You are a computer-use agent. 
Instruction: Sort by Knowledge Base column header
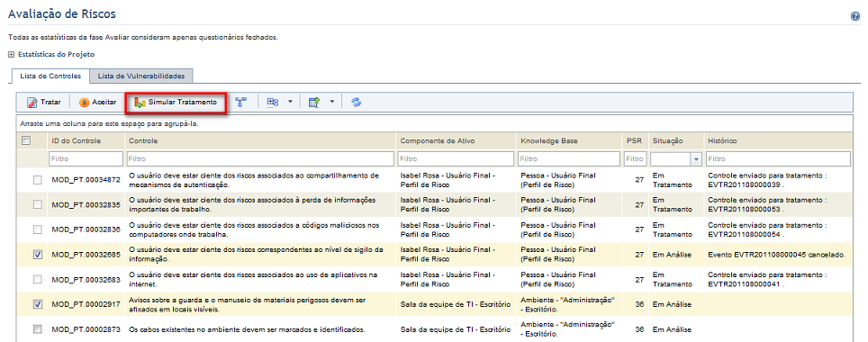(548, 141)
